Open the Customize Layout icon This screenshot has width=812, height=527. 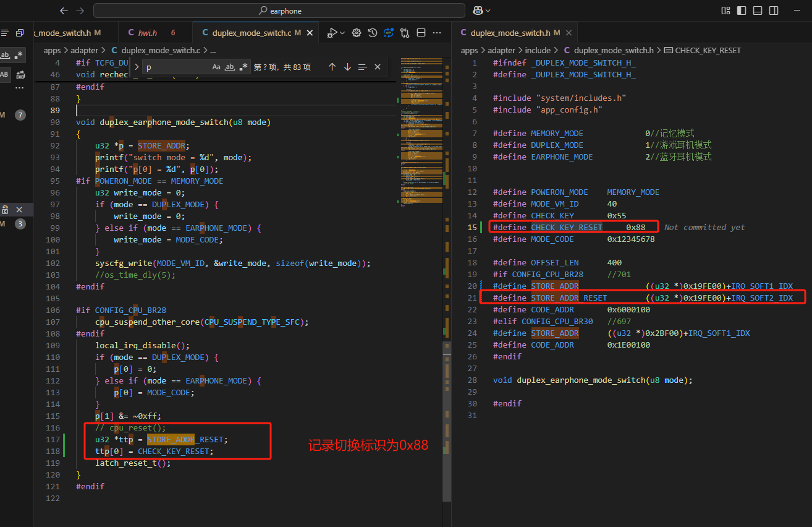pos(725,11)
